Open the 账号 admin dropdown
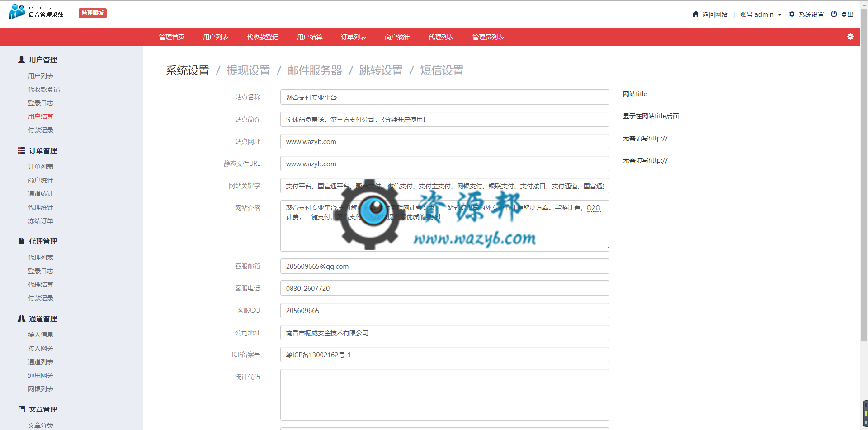This screenshot has height=430, width=868. 760,14
